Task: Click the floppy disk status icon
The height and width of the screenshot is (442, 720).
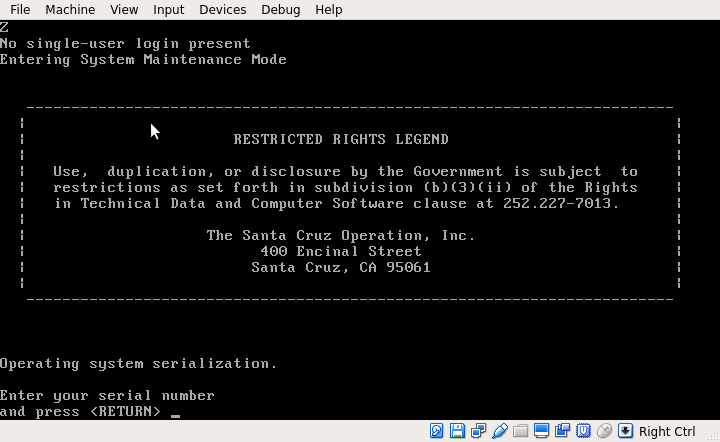Action: click(x=458, y=431)
